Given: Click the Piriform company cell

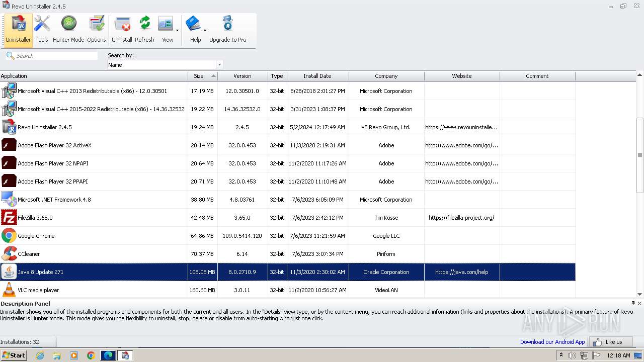Looking at the screenshot, I should 386,254.
